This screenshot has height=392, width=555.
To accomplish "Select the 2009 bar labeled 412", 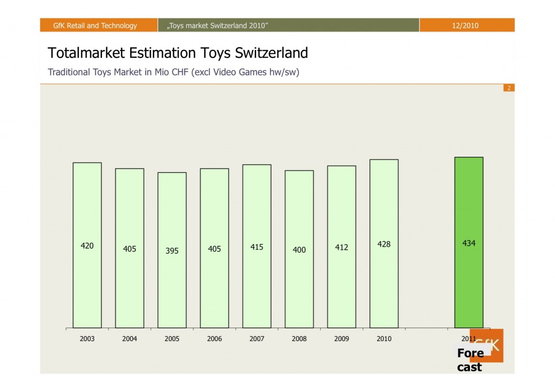I will click(x=341, y=247).
